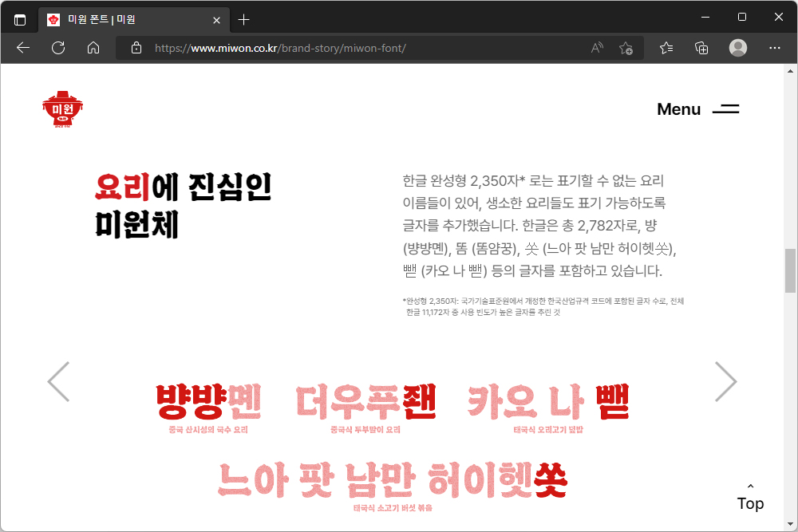
Task: Jump back to Top of page
Action: click(x=751, y=498)
